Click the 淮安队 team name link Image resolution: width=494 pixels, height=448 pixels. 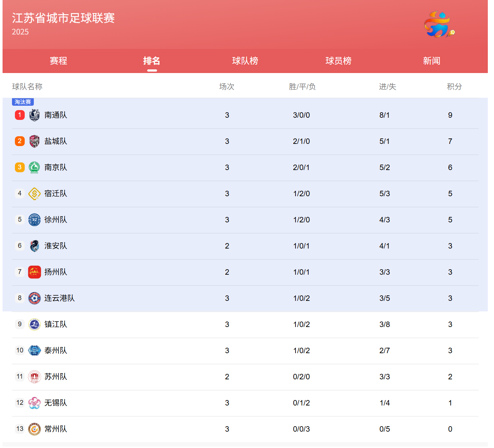(56, 246)
